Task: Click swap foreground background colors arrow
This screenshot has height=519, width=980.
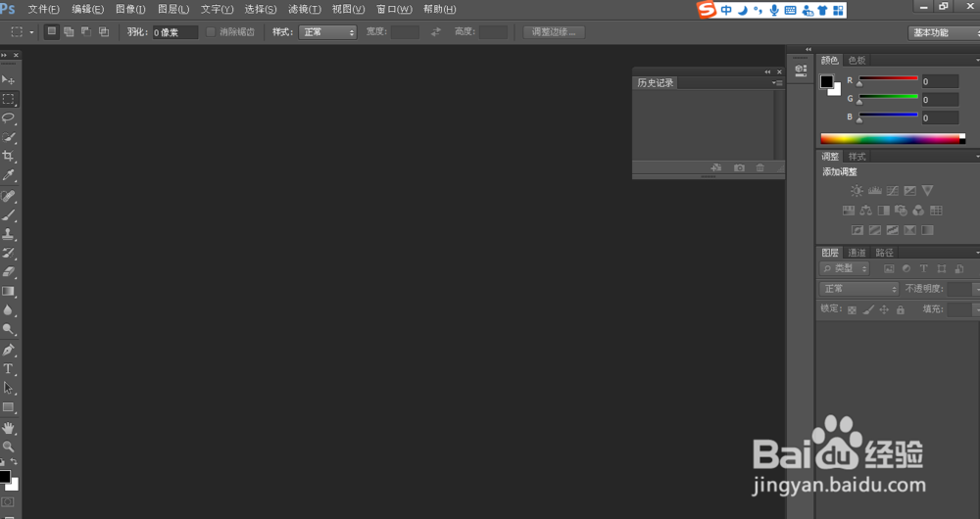Action: (x=14, y=462)
